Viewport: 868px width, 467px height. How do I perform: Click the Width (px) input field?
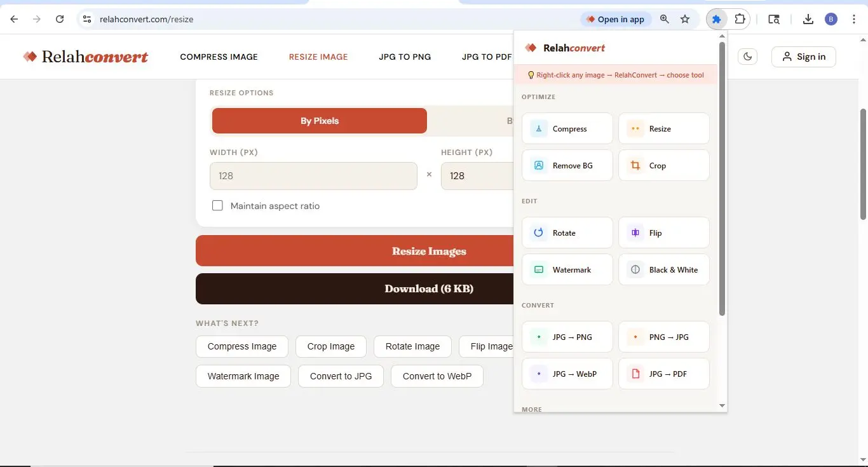[x=313, y=176]
